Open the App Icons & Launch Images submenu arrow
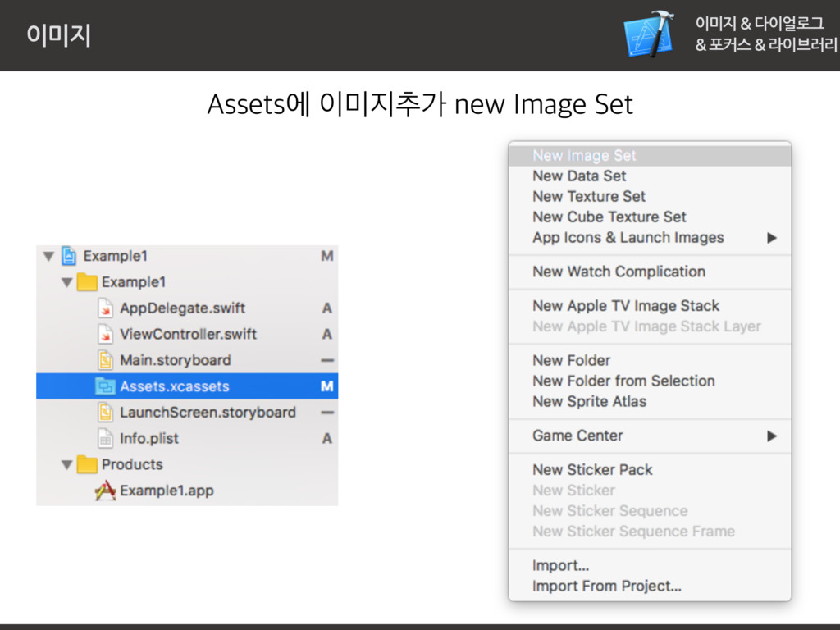The width and height of the screenshot is (840, 630). coord(771,238)
